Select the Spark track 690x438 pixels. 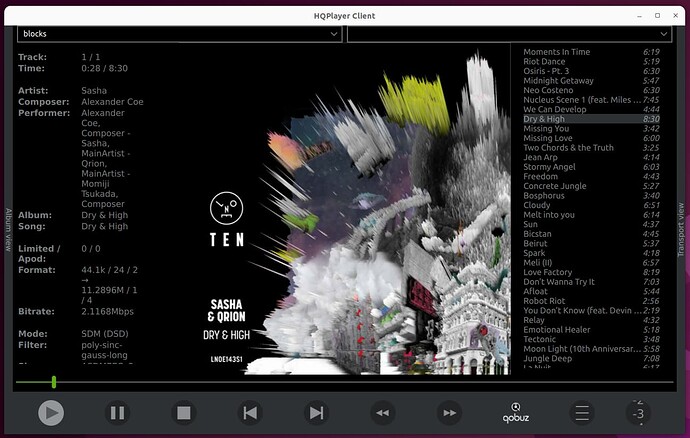coord(591,253)
